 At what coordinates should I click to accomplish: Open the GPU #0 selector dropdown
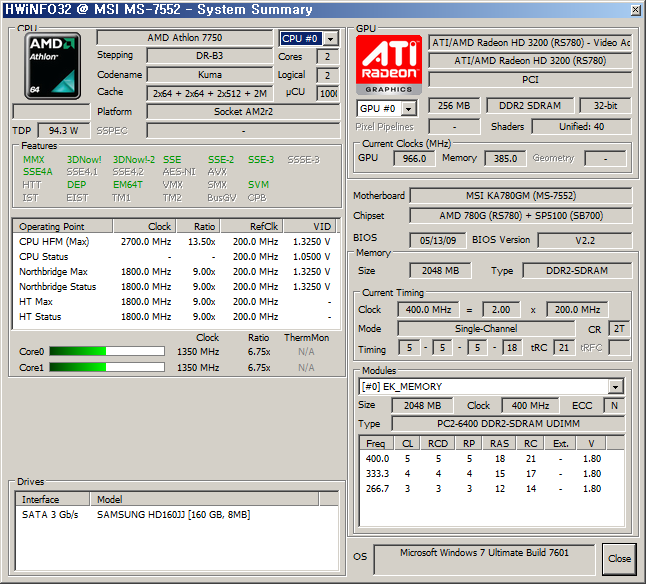tap(408, 109)
